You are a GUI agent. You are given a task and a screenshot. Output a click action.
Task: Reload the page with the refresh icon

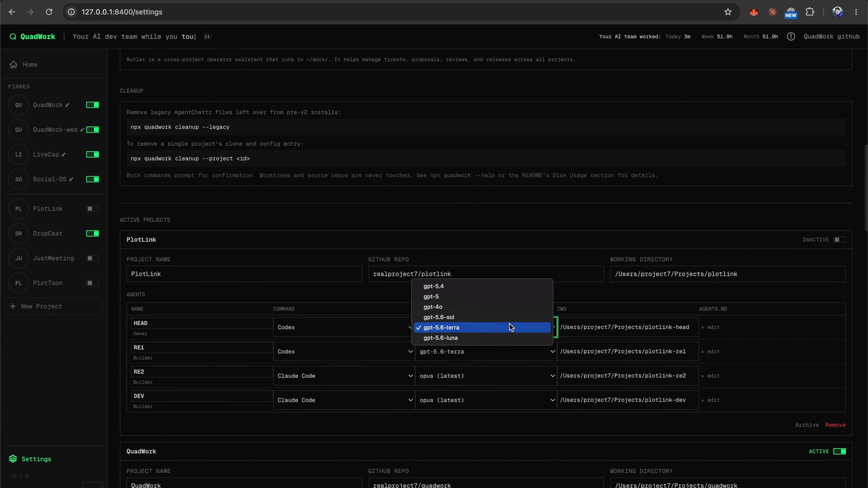point(49,12)
